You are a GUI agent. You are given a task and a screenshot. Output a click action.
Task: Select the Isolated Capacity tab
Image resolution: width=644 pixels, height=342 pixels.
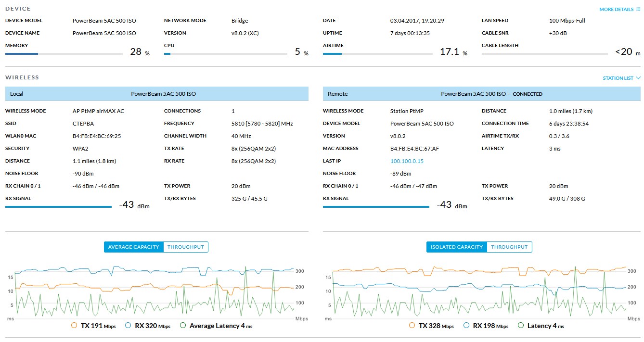click(x=457, y=247)
